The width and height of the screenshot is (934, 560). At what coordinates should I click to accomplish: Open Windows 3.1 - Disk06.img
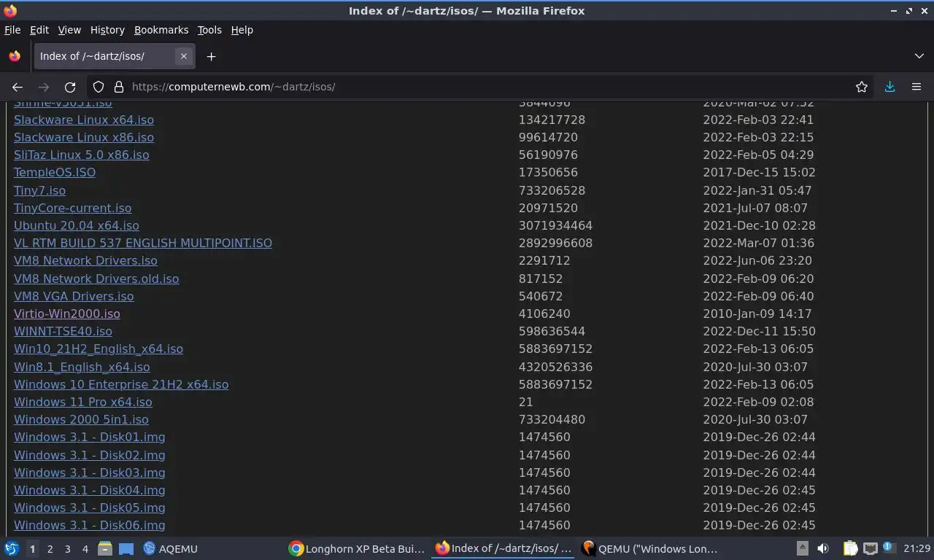coord(90,525)
